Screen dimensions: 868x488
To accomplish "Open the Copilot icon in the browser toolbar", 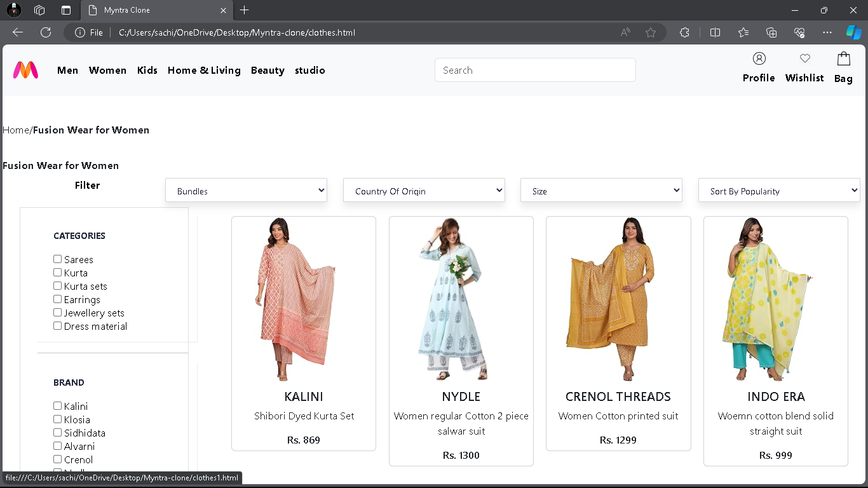I will [x=853, y=32].
